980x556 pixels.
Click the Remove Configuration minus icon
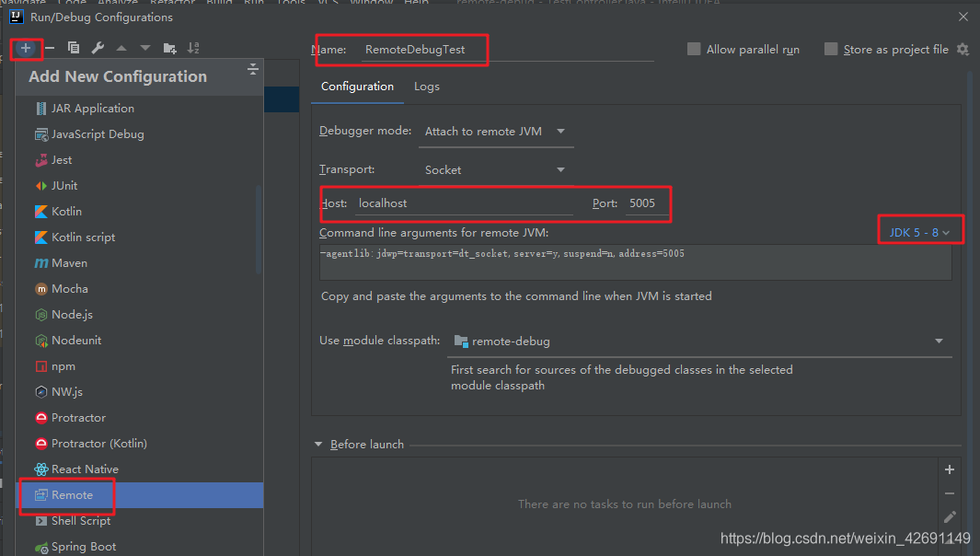[x=50, y=48]
